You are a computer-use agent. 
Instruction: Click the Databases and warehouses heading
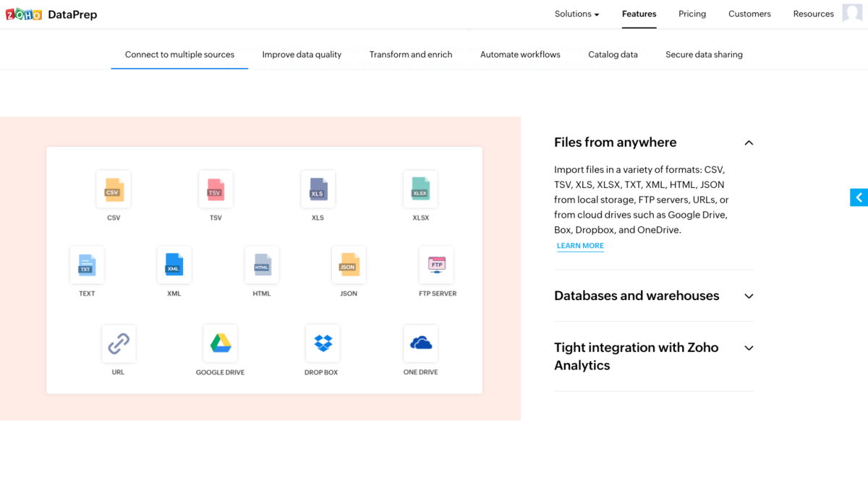click(637, 296)
